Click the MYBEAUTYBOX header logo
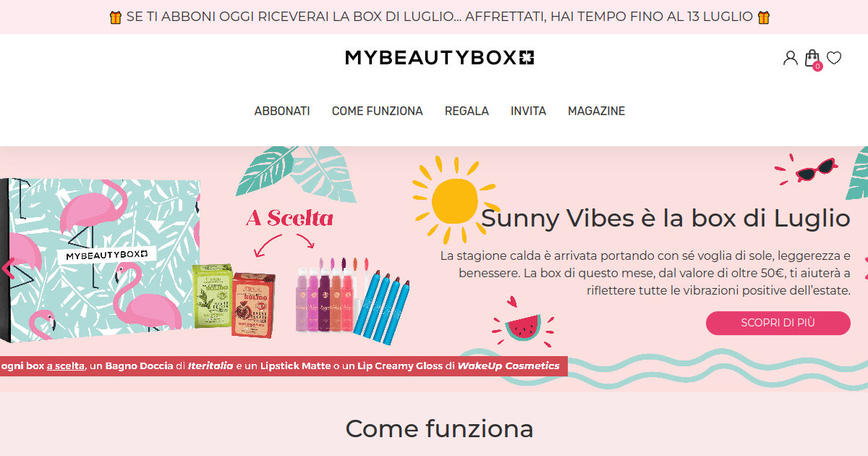 point(440,58)
